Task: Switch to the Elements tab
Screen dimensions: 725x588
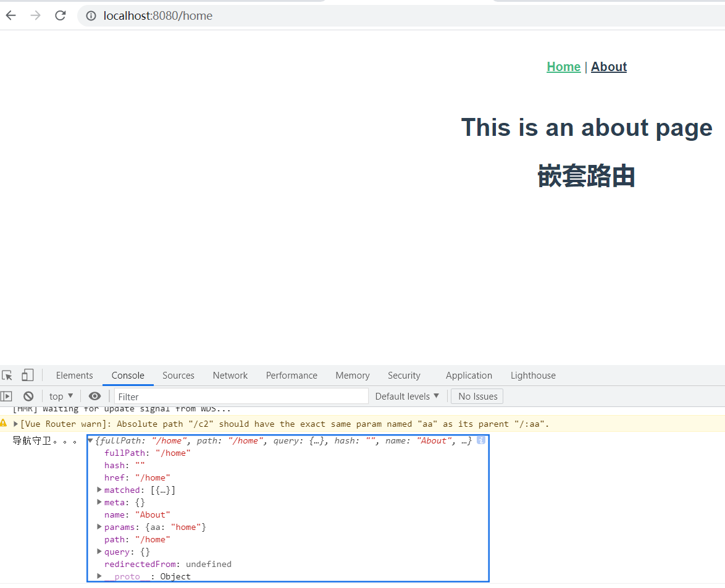Action: click(75, 375)
